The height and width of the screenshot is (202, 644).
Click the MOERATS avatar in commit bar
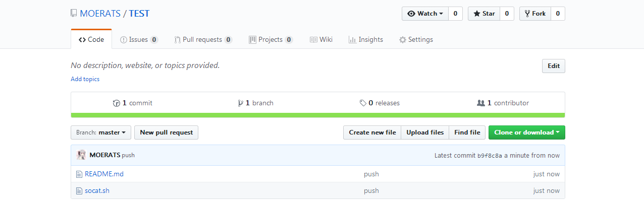tap(81, 155)
